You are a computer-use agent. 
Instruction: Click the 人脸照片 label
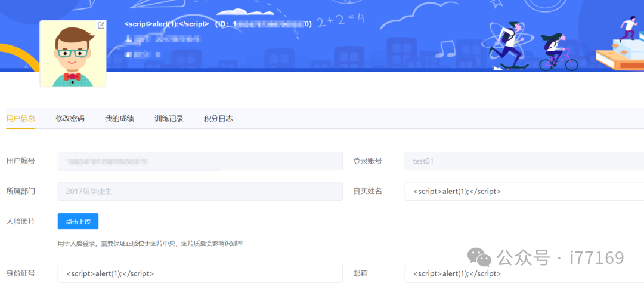[20, 222]
